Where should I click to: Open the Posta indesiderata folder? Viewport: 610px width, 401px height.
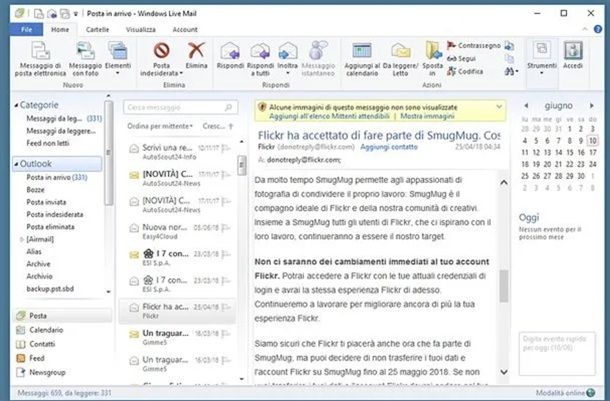(54, 215)
